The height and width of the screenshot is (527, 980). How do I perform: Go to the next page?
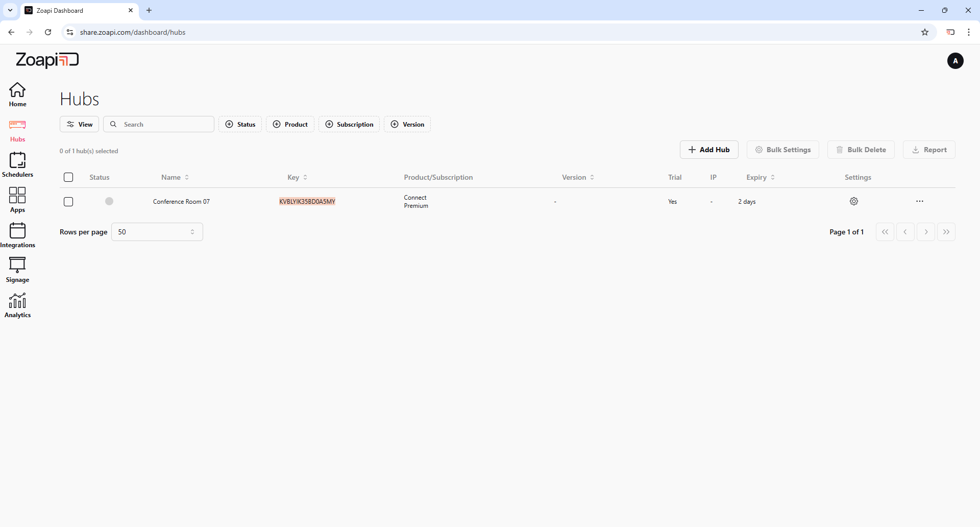tap(926, 232)
